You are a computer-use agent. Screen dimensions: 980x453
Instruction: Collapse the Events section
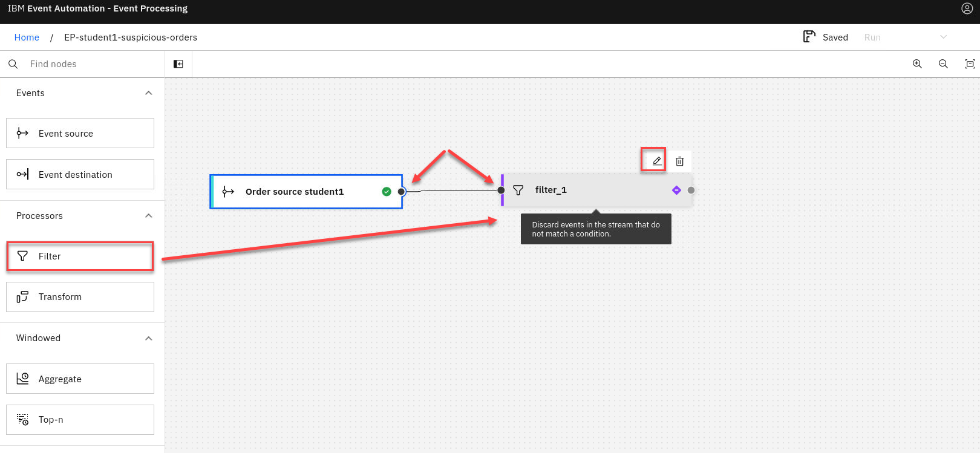[x=149, y=93]
